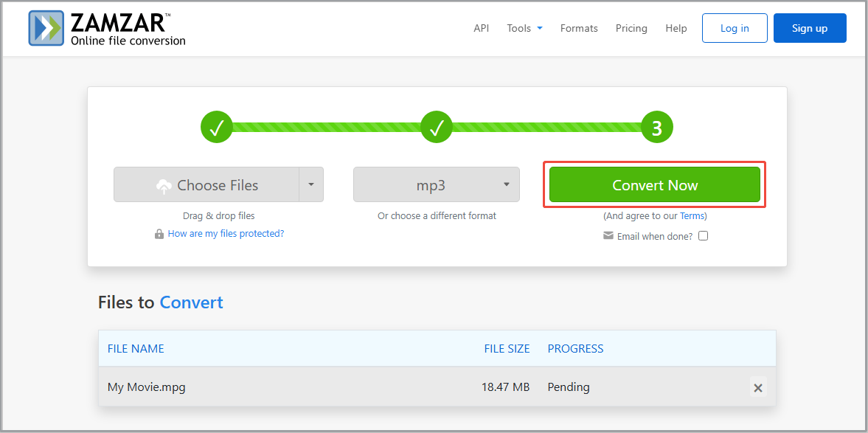The width and height of the screenshot is (868, 433).
Task: Open the Terms link
Action: (692, 216)
